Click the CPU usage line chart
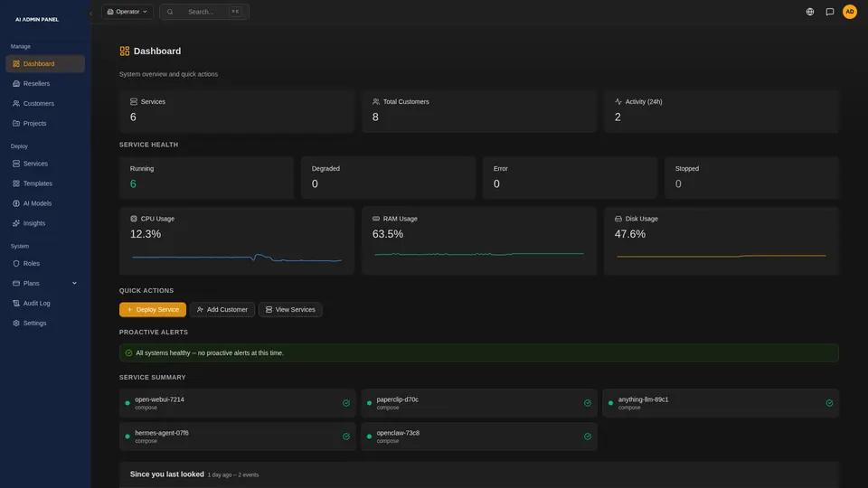868x488 pixels. (237, 258)
